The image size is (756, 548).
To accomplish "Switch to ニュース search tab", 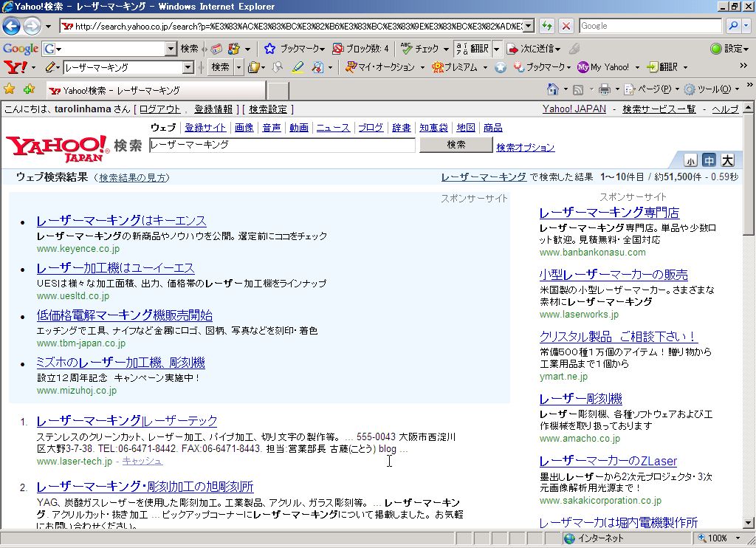I will (333, 128).
